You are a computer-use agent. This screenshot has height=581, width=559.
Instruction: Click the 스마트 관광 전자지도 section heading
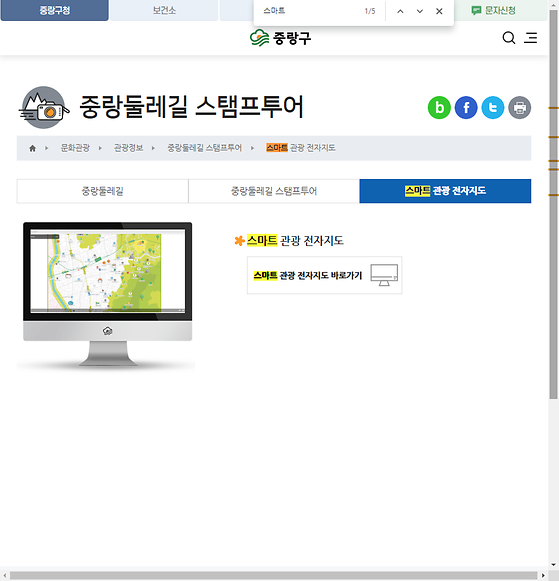295,241
